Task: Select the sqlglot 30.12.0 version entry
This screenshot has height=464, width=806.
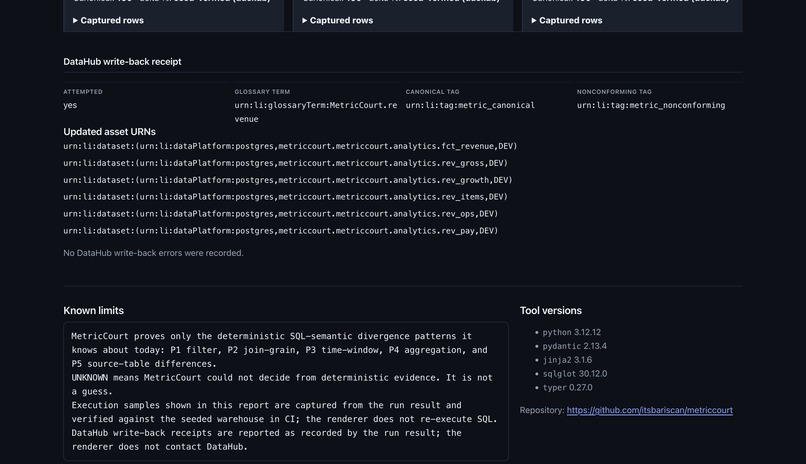Action: point(575,374)
